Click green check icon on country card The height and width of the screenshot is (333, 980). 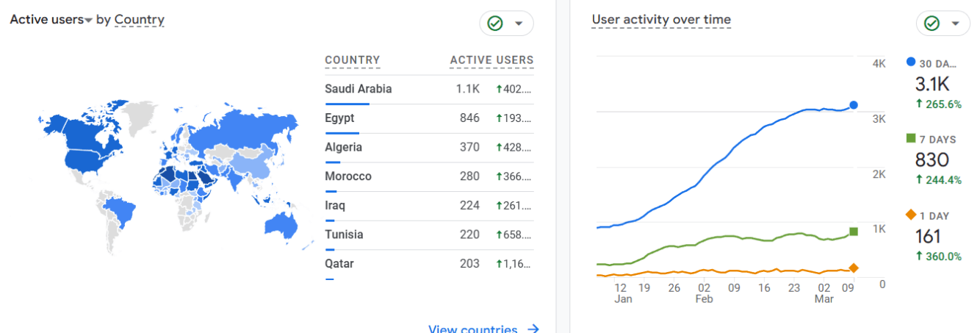pos(495,24)
